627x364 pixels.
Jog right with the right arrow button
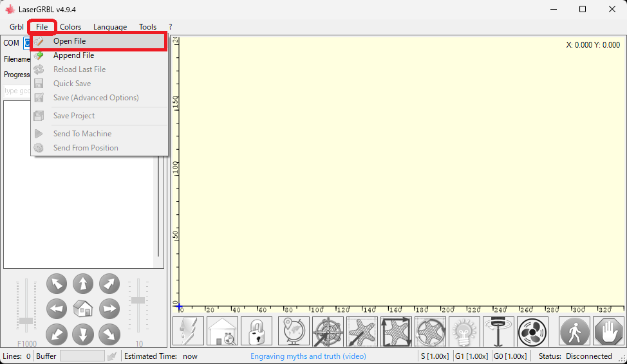(109, 309)
